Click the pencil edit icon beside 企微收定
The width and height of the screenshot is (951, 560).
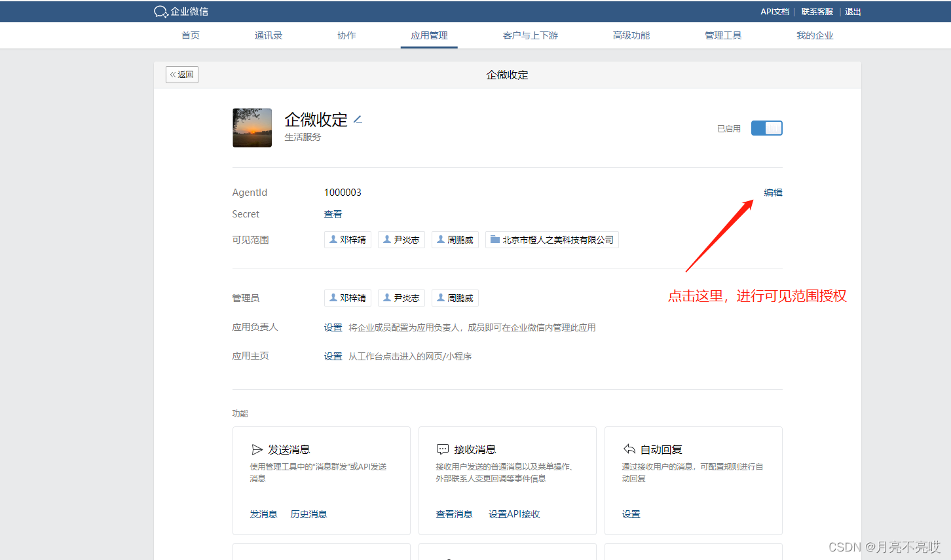point(358,119)
